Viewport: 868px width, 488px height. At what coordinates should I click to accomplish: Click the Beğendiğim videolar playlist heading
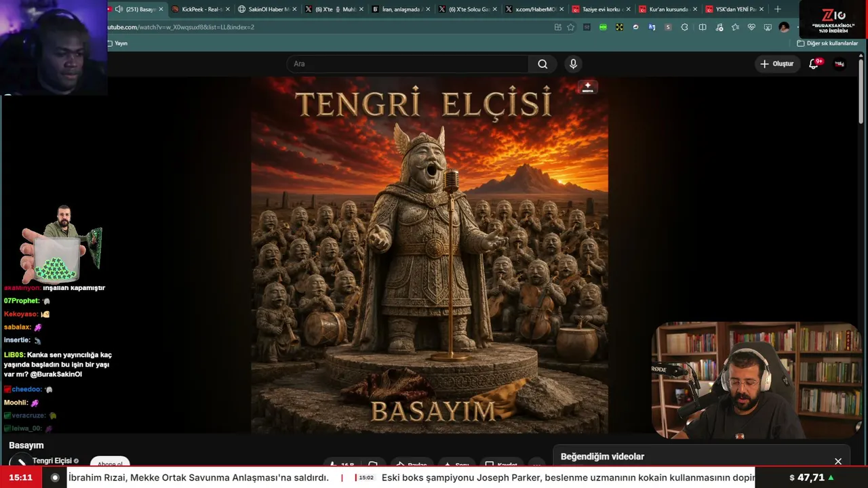click(602, 457)
